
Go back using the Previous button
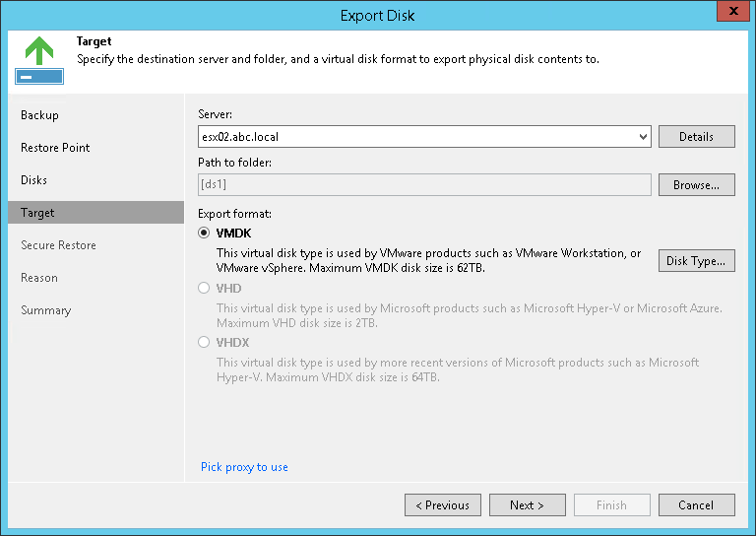pyautogui.click(x=443, y=505)
